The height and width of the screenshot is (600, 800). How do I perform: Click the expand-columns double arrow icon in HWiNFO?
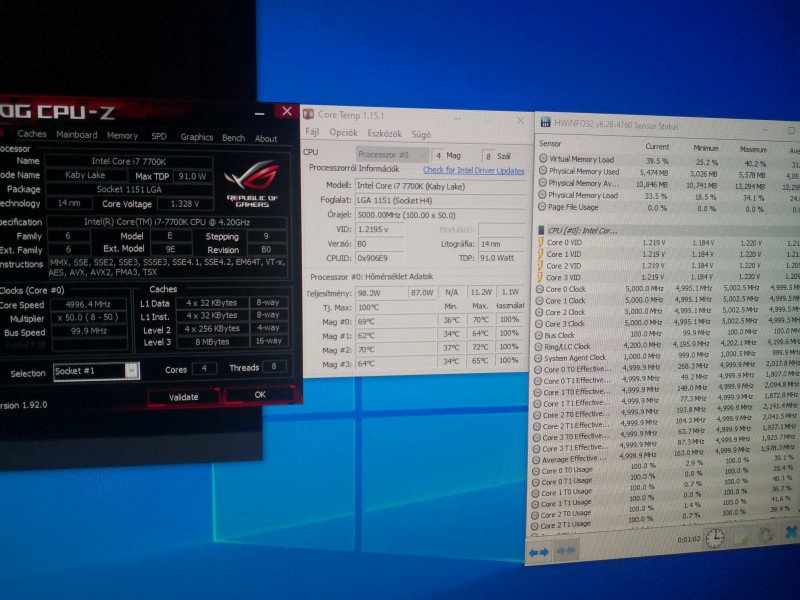539,553
